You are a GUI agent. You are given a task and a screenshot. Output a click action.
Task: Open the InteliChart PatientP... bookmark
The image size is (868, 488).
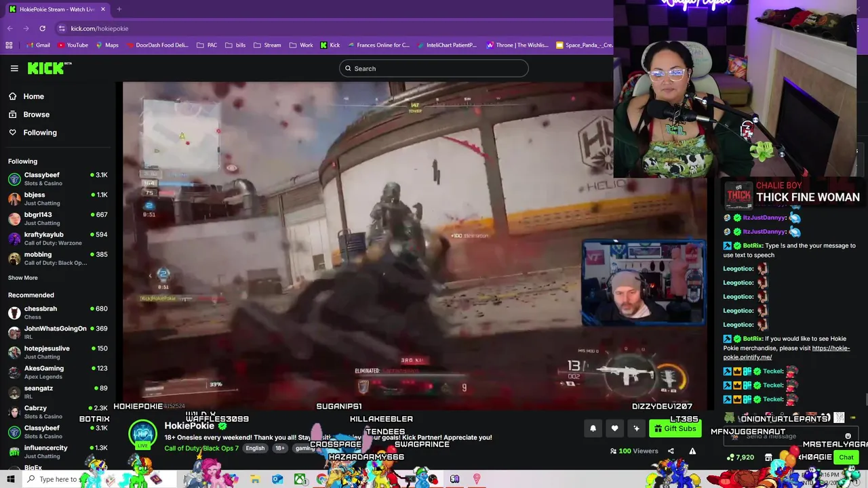pos(447,45)
